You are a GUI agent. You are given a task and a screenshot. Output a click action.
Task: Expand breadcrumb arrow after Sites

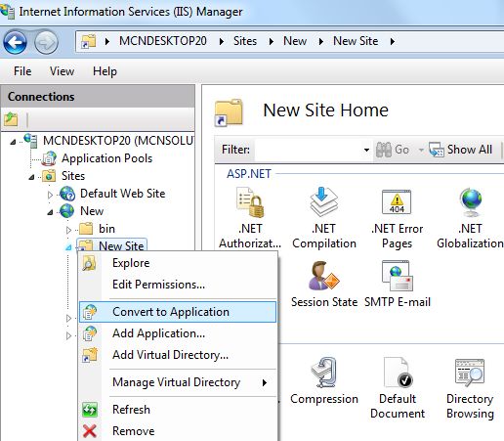click(272, 41)
